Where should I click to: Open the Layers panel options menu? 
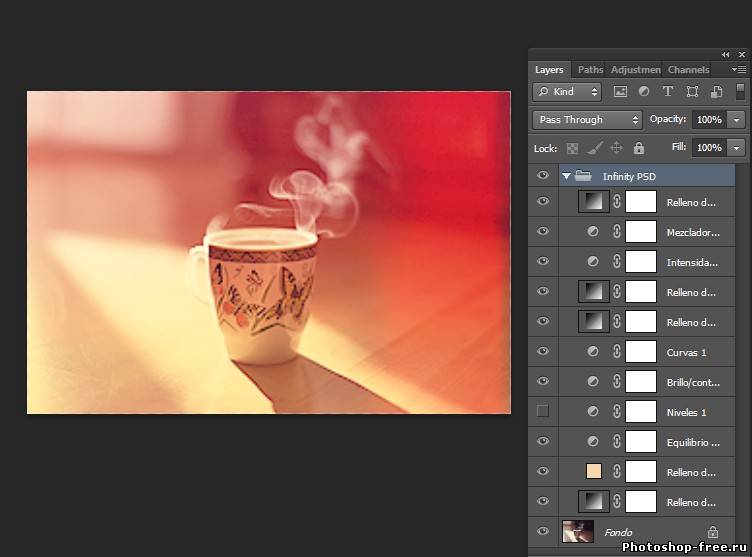coord(740,70)
